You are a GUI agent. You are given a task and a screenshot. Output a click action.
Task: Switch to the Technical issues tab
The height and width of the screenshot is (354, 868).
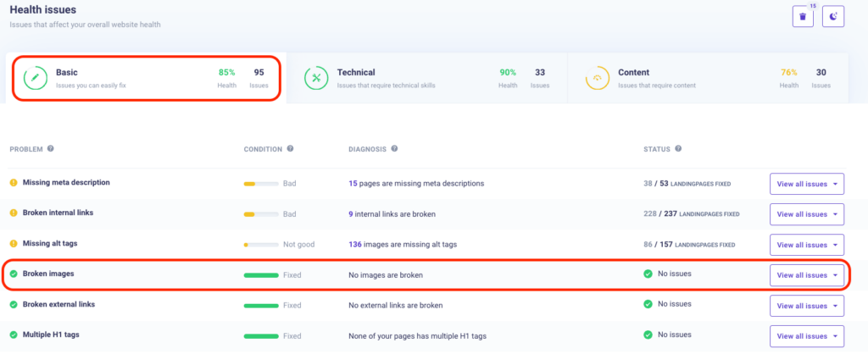(426, 78)
